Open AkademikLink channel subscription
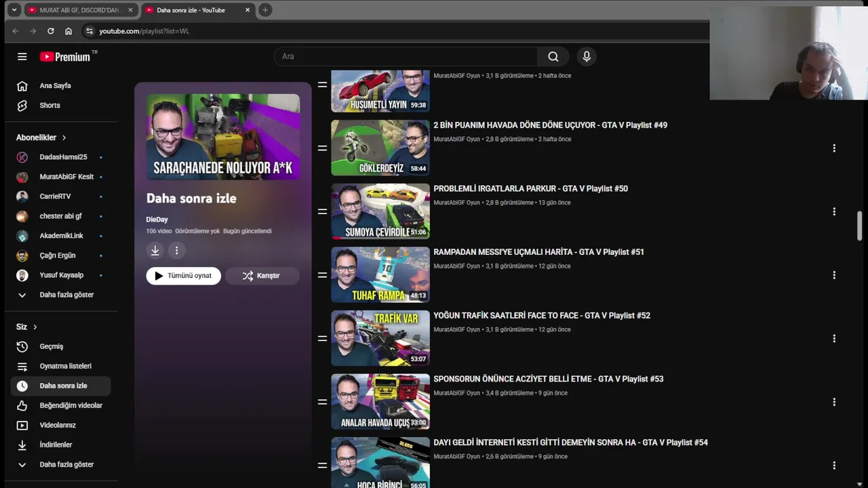The width and height of the screenshot is (868, 488). coord(60,236)
